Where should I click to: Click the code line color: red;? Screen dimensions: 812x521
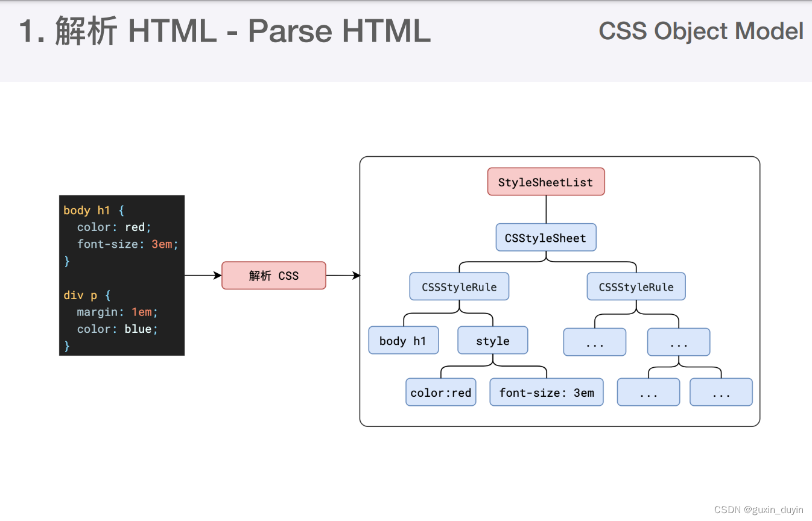point(114,227)
